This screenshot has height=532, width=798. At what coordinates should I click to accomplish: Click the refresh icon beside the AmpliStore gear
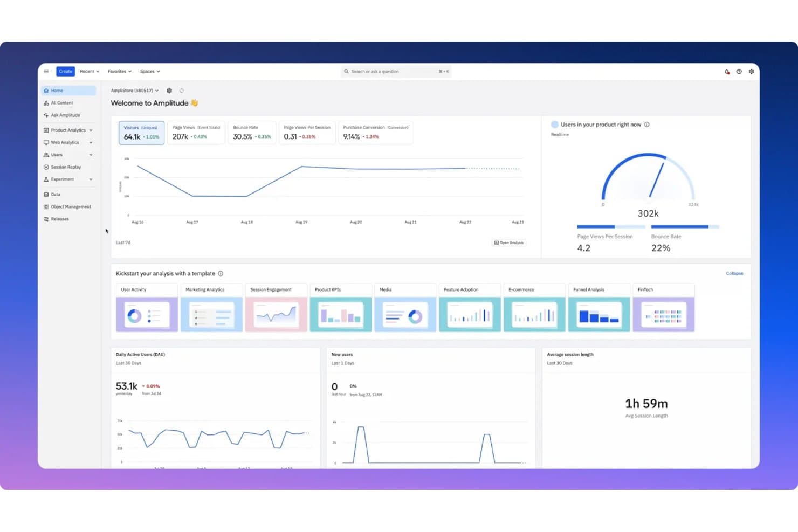[182, 91]
